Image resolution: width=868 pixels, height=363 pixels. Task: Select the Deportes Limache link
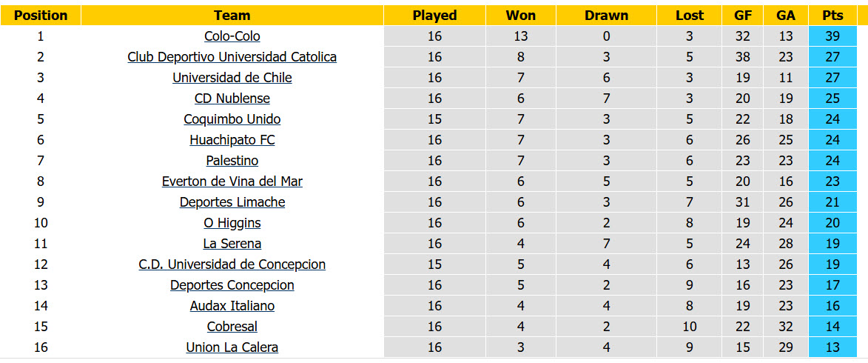(x=232, y=202)
